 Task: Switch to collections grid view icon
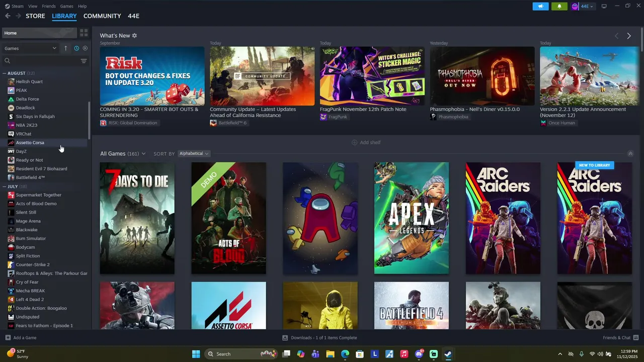click(84, 33)
